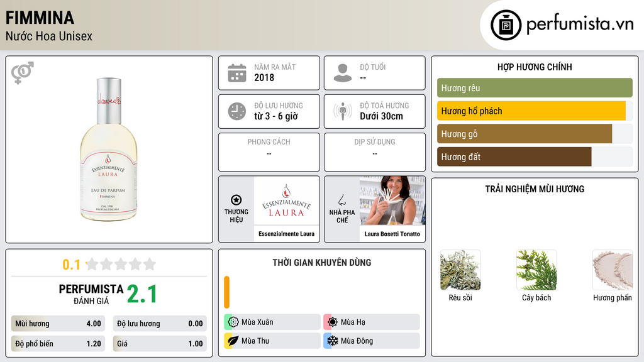Click the FIMMINA title
This screenshot has height=362, width=644.
tap(40, 18)
